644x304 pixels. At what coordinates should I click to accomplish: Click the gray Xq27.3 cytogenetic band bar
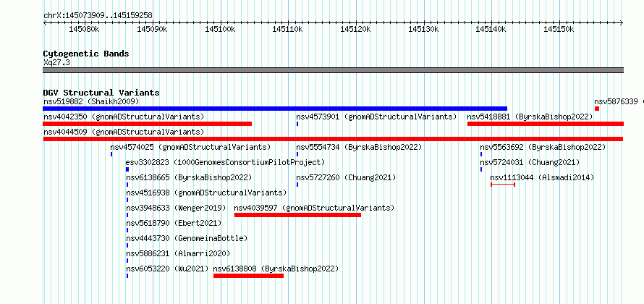[333, 70]
